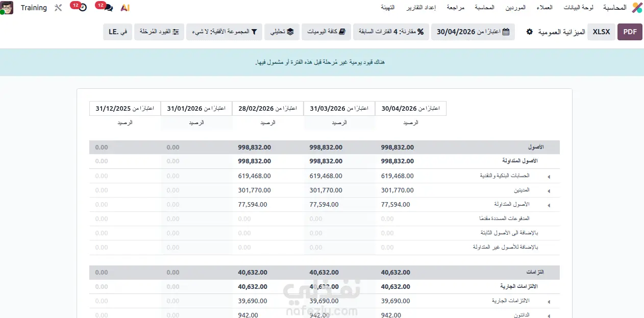This screenshot has height=318, width=644.
Task: Open the conversations chat bubble icon
Action: coord(108,8)
